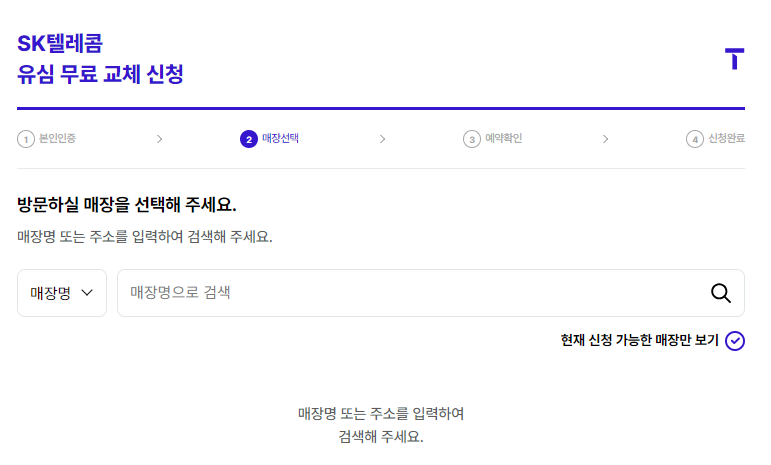Select step 1 본인인증
Screen dimensions: 771x465
[x=47, y=139]
